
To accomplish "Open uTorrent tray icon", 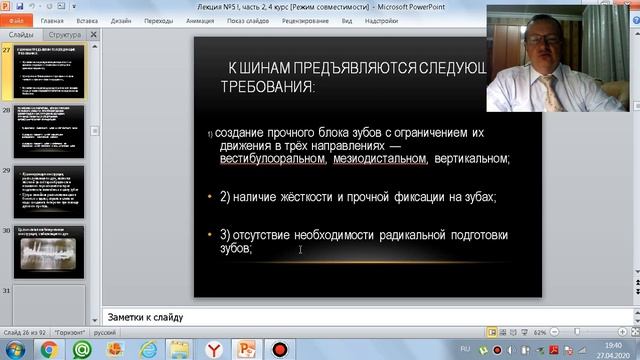I will pyautogui.click(x=483, y=350).
